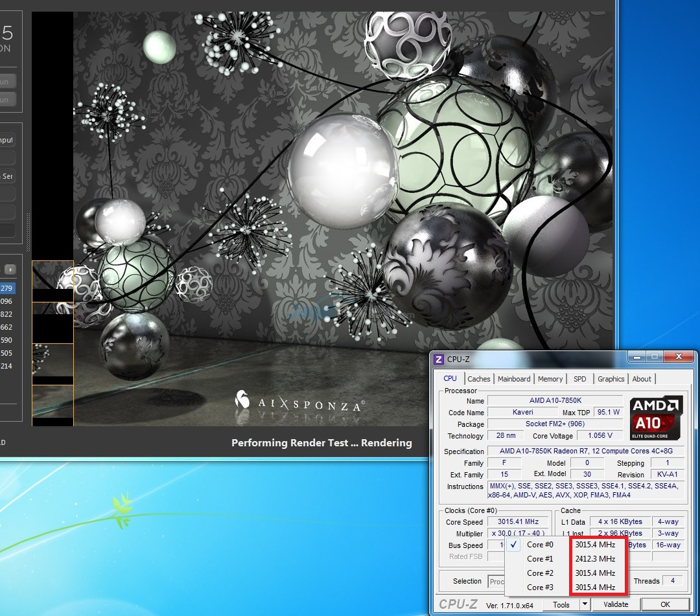Pick Core #3 in the clocks menu
This screenshot has height=616, width=700.
(x=539, y=587)
